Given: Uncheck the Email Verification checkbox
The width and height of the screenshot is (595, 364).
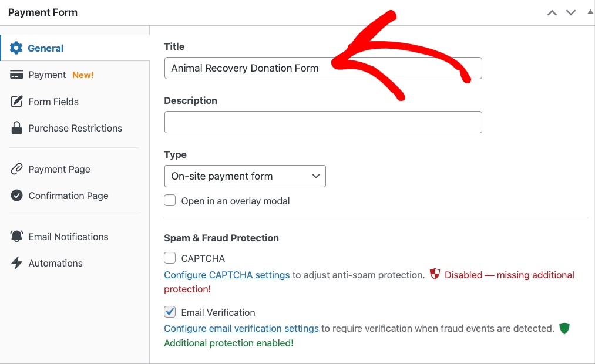Looking at the screenshot, I should click(x=170, y=312).
